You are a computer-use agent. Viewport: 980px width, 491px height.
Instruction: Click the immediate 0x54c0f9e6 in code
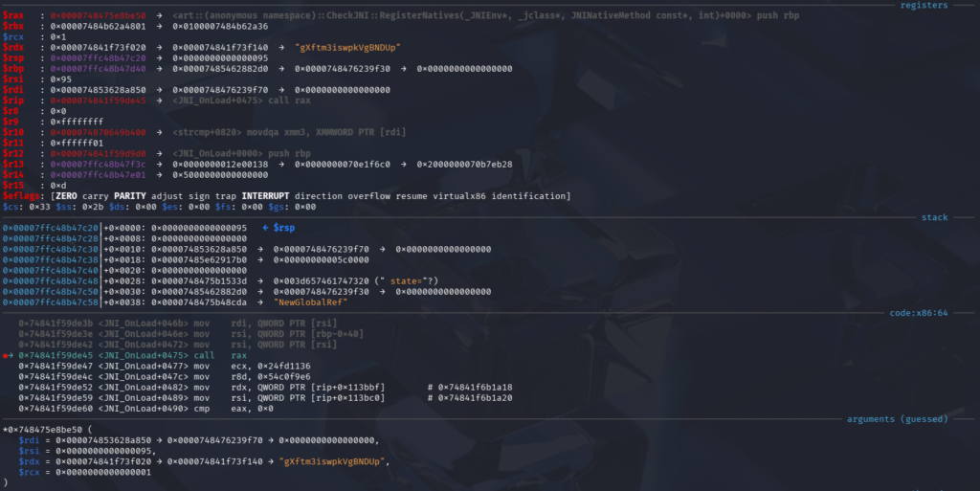283,377
